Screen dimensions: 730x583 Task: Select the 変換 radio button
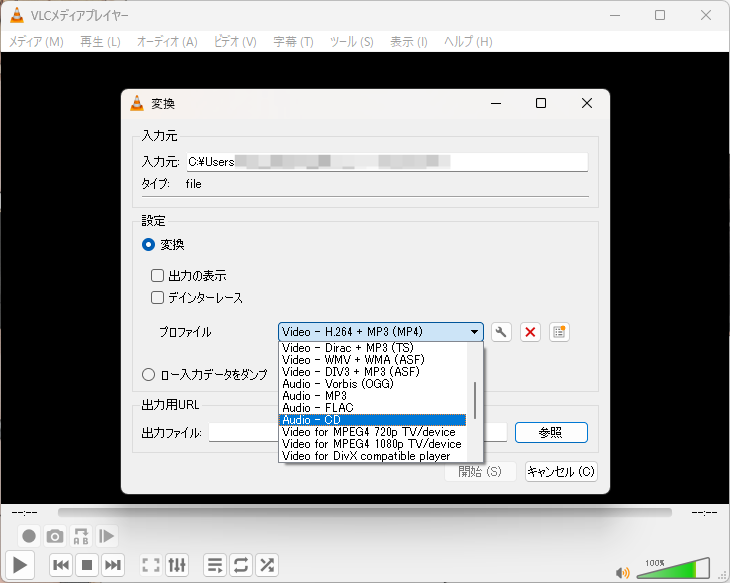[x=148, y=244]
